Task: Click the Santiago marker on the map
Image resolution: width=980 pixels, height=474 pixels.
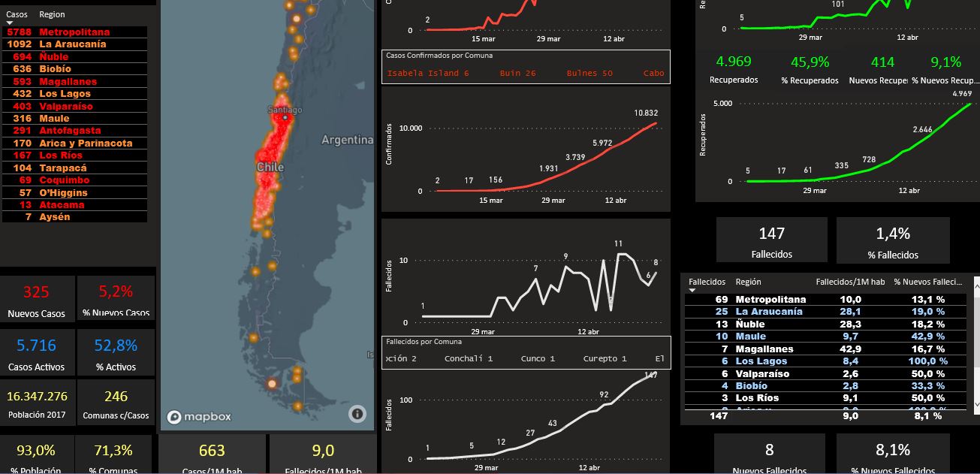Action: coord(285,118)
